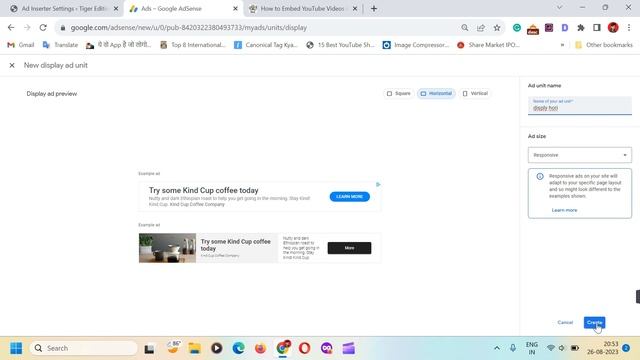Select the Vertical ad shape option
Image resolution: width=640 pixels, height=360 pixels.
(x=475, y=93)
